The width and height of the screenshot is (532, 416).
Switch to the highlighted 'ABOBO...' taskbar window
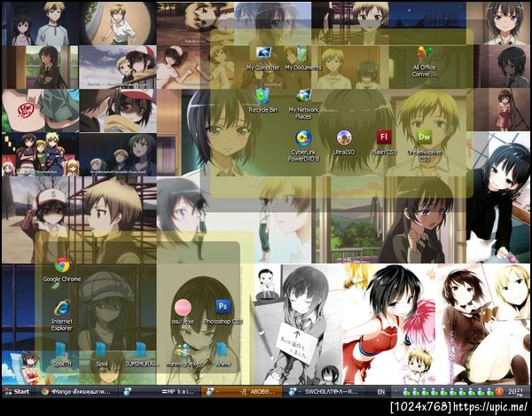[x=241, y=391]
